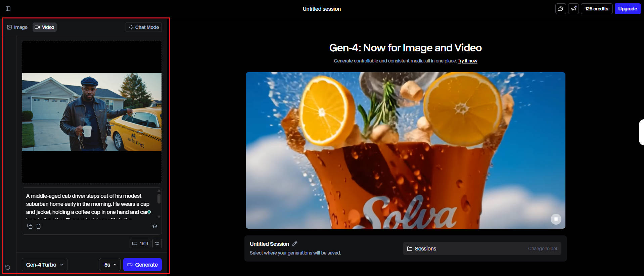Click Change folder
This screenshot has width=644, height=276.
543,248
